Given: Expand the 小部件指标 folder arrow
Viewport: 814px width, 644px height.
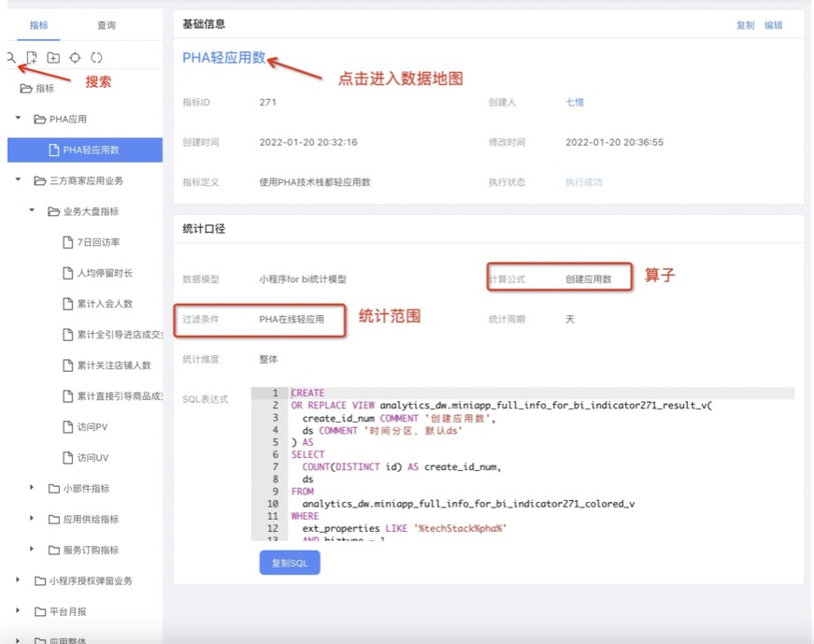Looking at the screenshot, I should click(32, 488).
